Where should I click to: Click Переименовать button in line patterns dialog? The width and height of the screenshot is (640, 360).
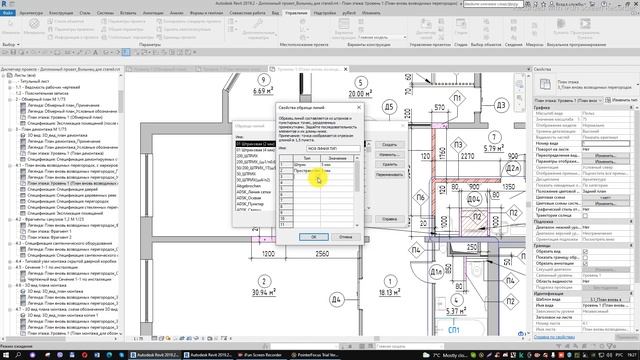click(x=389, y=174)
